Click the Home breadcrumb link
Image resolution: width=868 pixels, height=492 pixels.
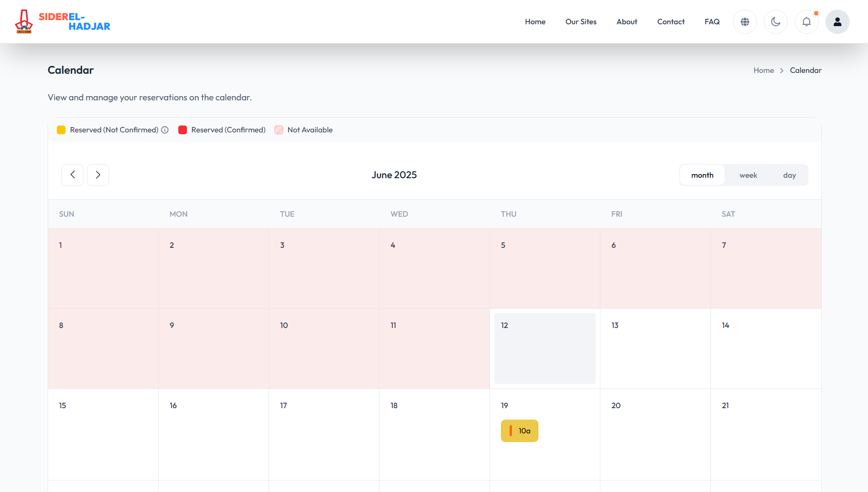(763, 70)
